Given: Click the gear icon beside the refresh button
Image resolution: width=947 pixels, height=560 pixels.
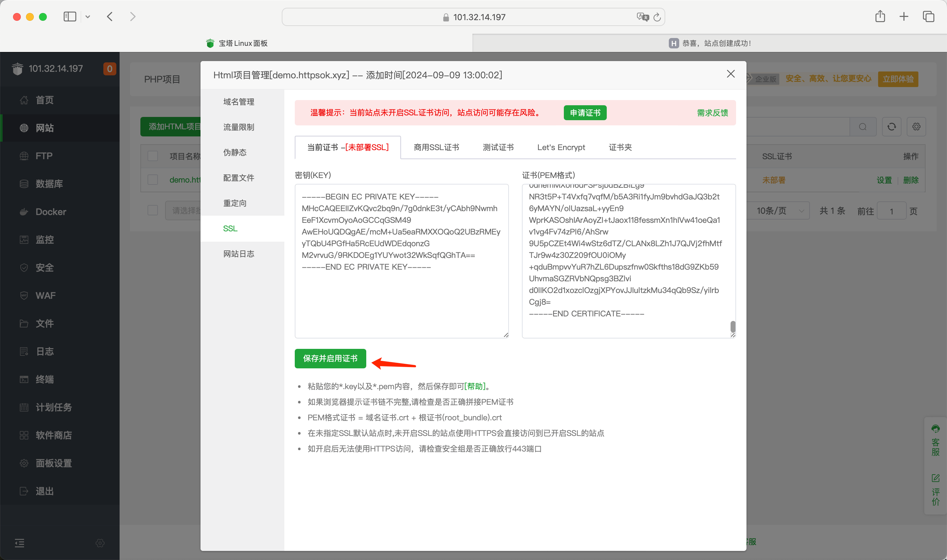Looking at the screenshot, I should [916, 127].
